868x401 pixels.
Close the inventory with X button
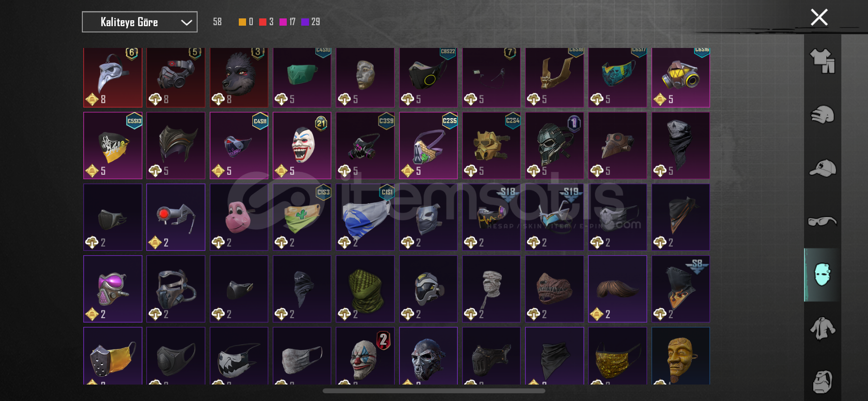(819, 17)
